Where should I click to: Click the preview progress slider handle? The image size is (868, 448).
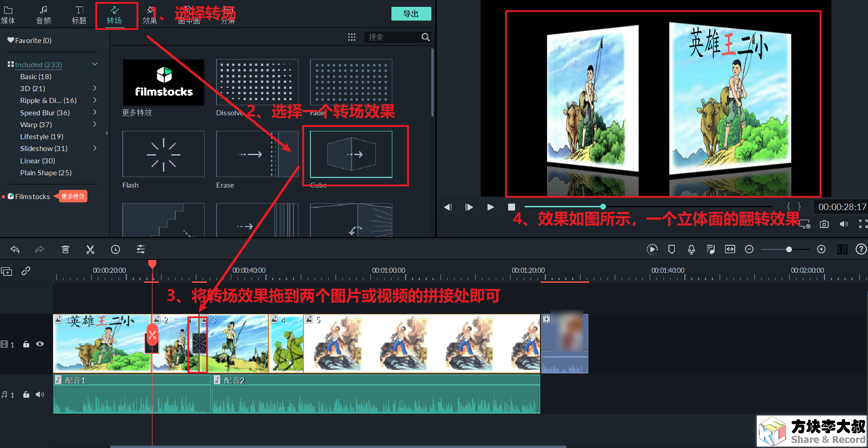pyautogui.click(x=603, y=206)
